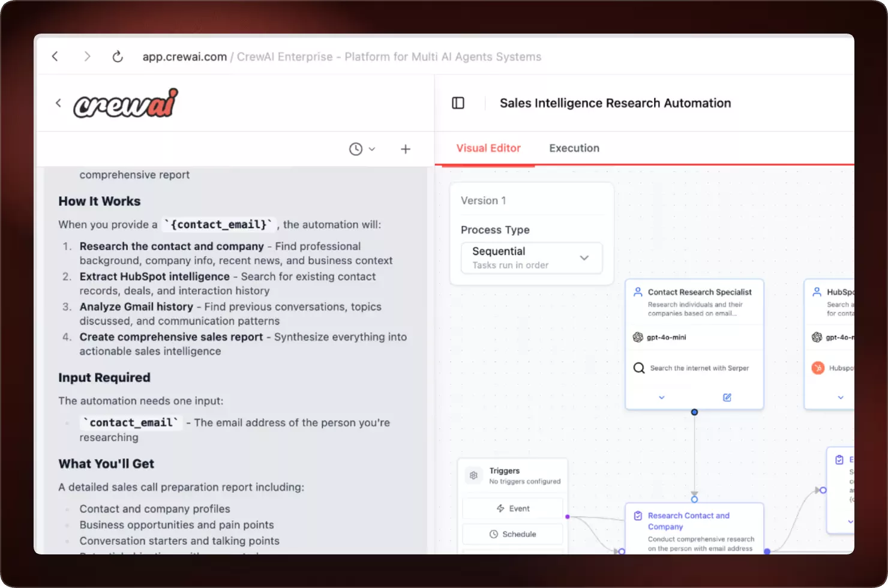Switch to the Execution tab
Viewport: 888px width, 588px height.
(x=574, y=148)
